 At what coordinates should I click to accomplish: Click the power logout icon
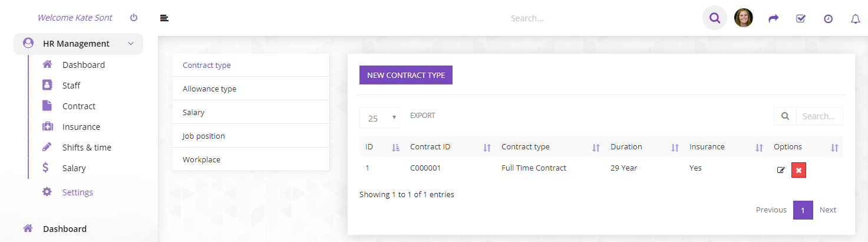pos(134,18)
